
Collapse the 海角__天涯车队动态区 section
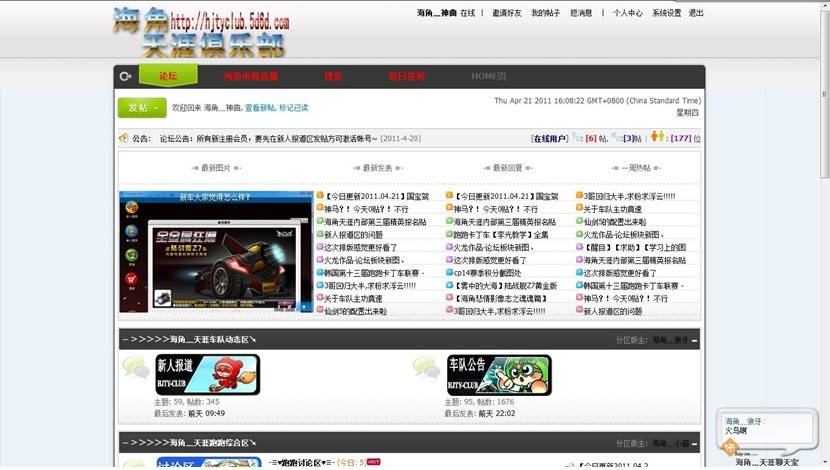pos(694,340)
